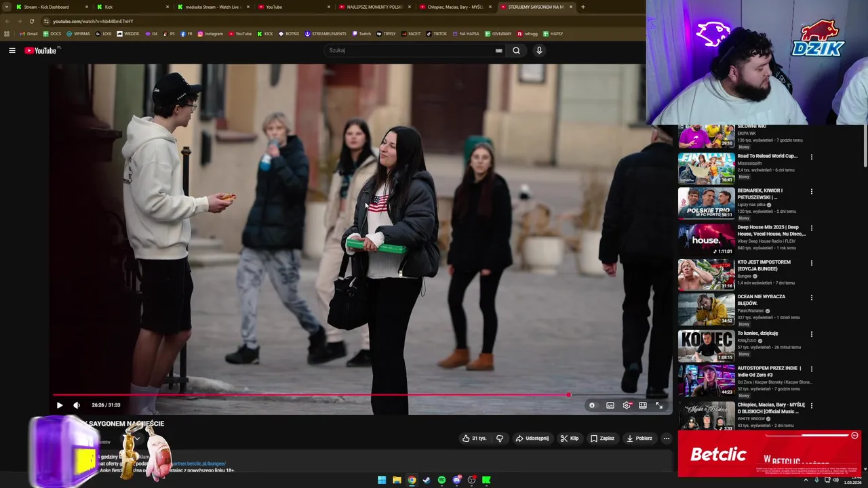Open the HAPSY bookmark
The width and height of the screenshot is (868, 488).
pyautogui.click(x=553, y=33)
